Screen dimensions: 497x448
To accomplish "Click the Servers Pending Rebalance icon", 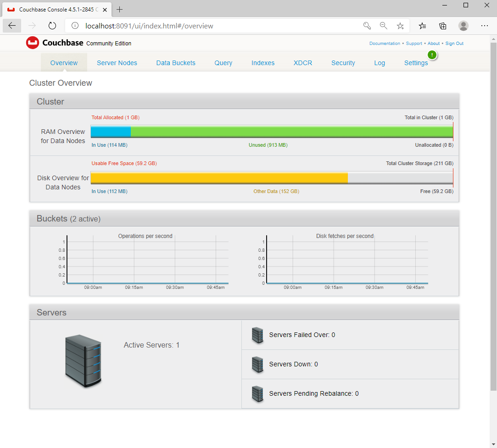I will click(257, 393).
